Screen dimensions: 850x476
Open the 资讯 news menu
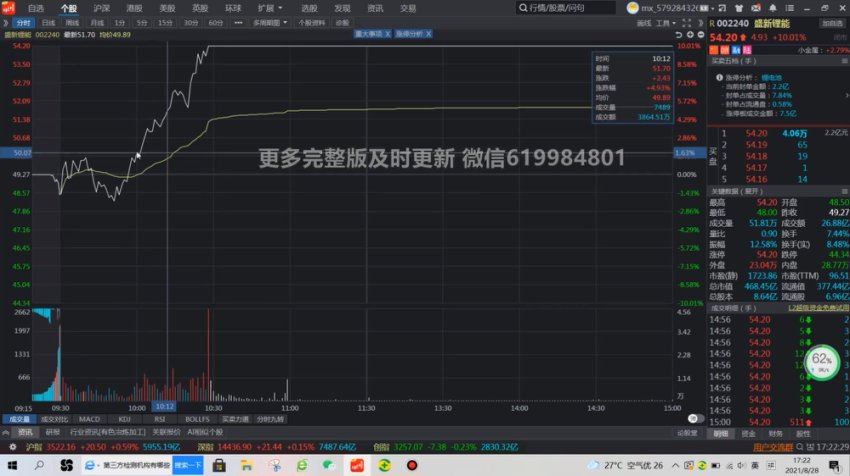pyautogui.click(x=375, y=8)
